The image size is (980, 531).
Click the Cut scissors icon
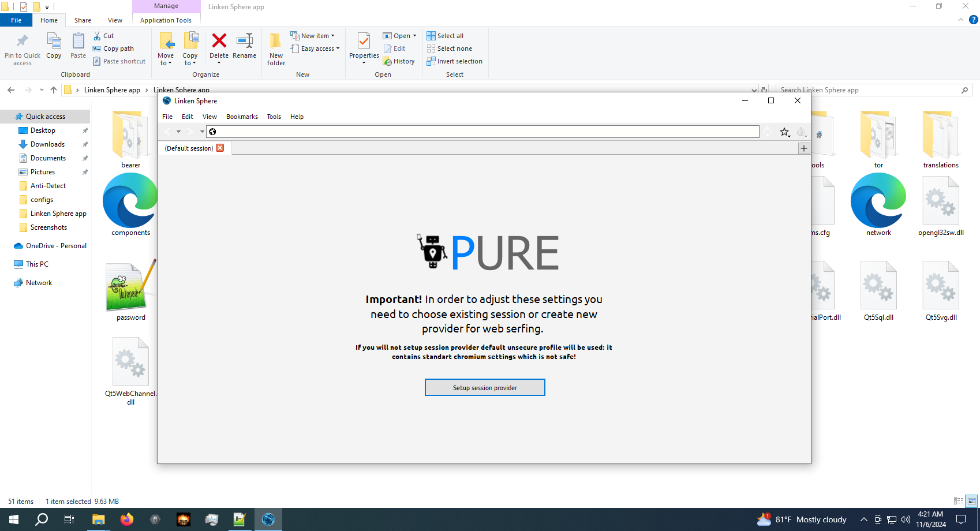pyautogui.click(x=98, y=36)
